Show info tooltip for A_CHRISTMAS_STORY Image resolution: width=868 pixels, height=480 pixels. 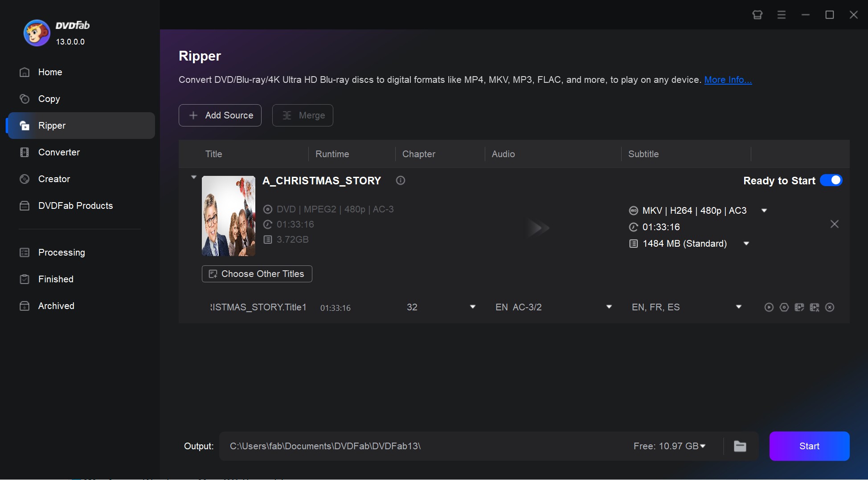pos(400,180)
